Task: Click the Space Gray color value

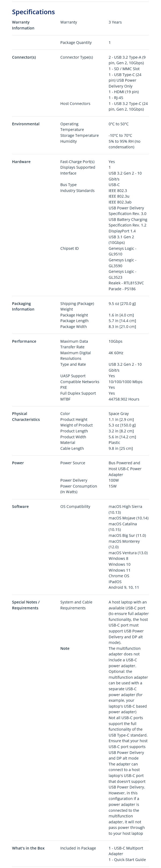Action: coord(119,414)
